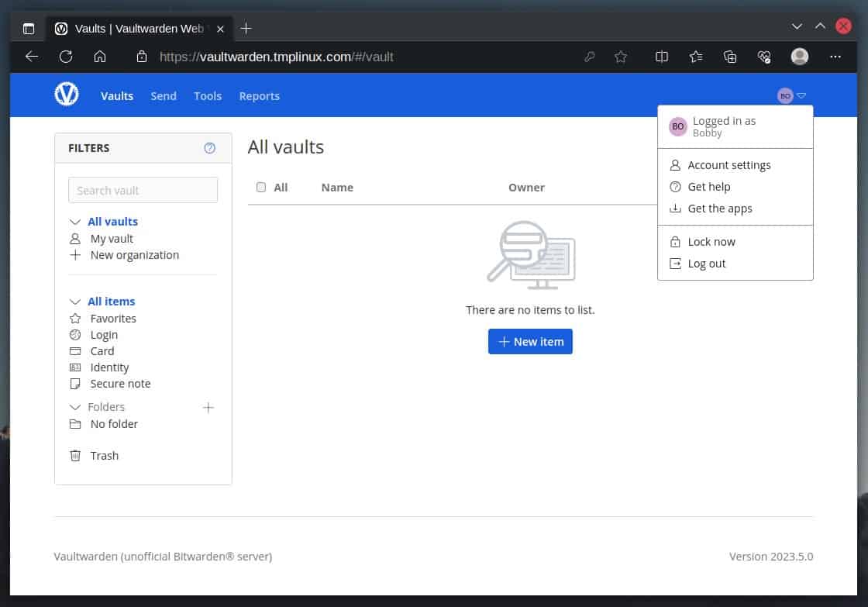The height and width of the screenshot is (607, 868).
Task: Click Get the apps download option
Action: point(719,208)
